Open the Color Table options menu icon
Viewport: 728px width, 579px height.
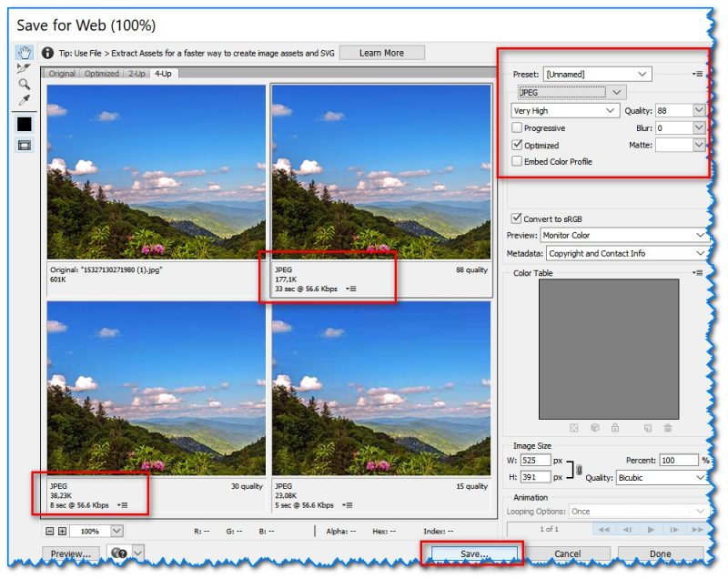pyautogui.click(x=698, y=273)
